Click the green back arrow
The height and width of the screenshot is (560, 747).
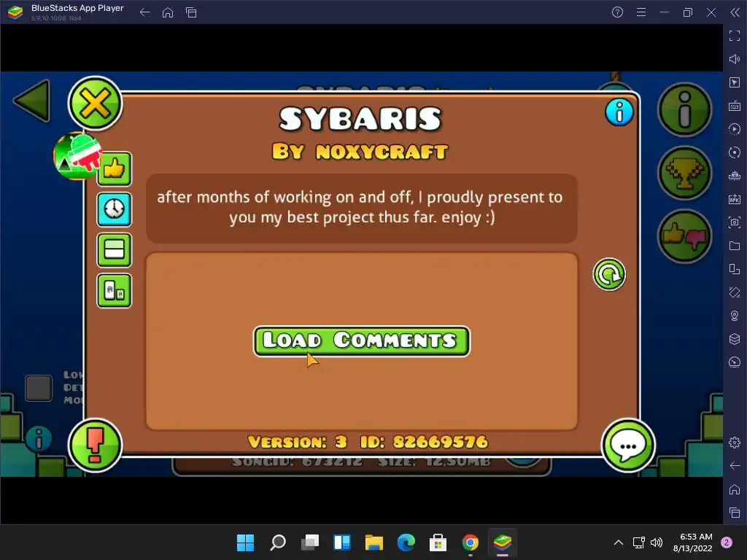[32, 101]
